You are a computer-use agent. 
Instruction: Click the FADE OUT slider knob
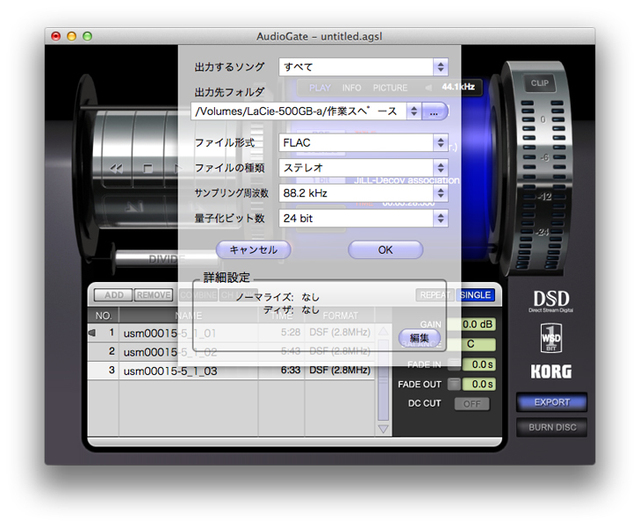[454, 384]
